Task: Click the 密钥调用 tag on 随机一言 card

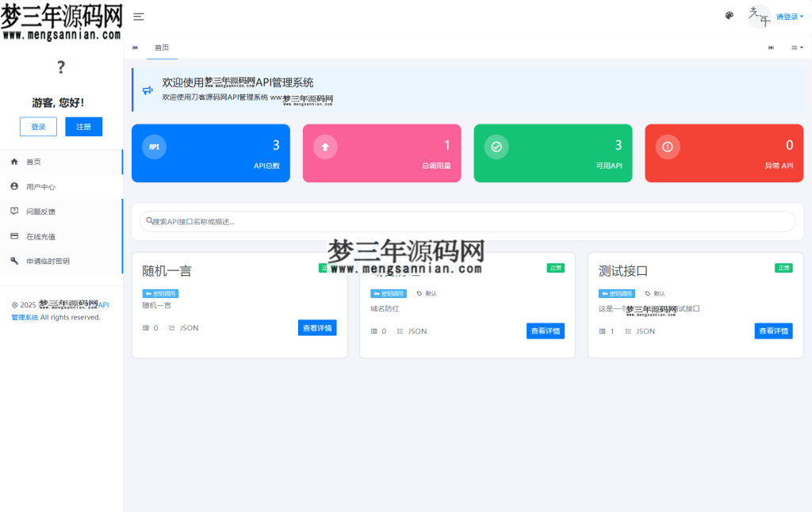Action: [x=160, y=293]
